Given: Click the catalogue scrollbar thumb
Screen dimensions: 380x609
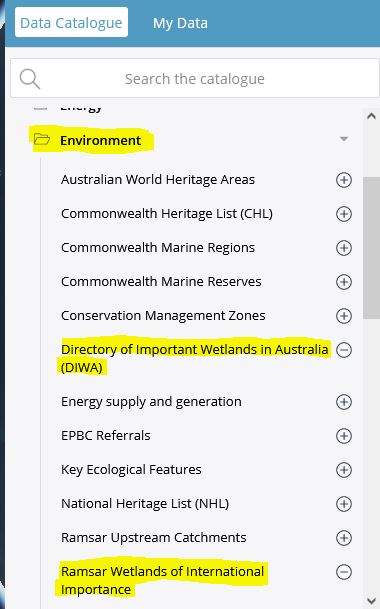Looking at the screenshot, I should pos(371,248).
